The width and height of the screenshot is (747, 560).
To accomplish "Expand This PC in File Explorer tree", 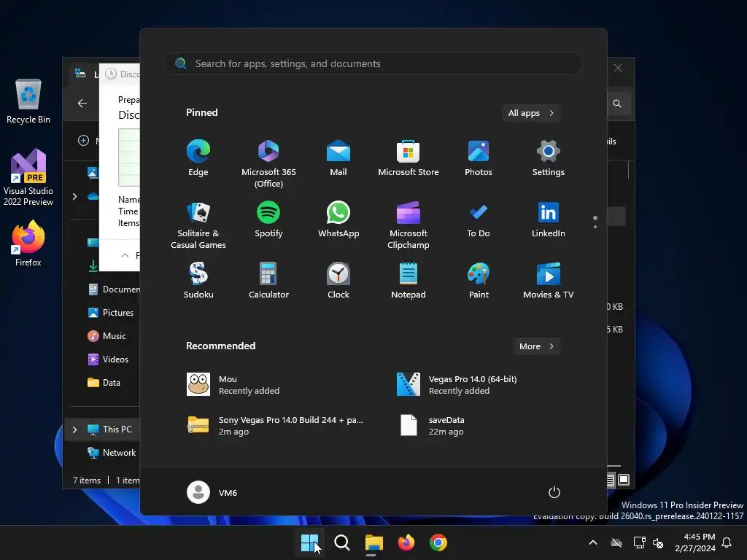I will click(x=74, y=429).
